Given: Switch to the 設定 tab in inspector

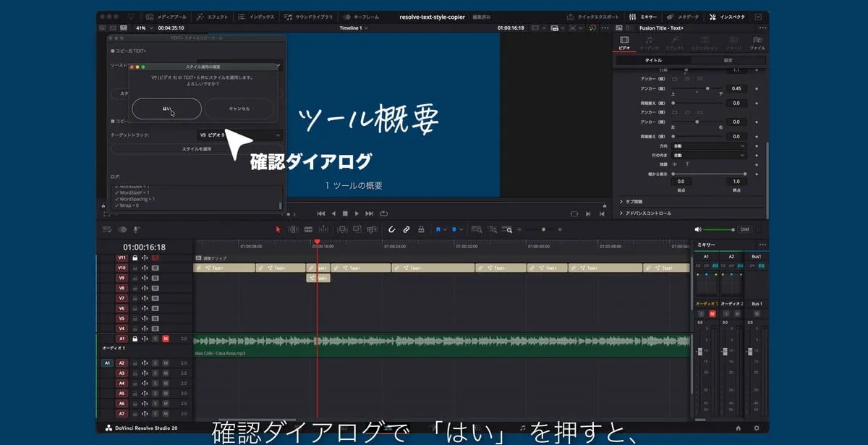Looking at the screenshot, I should point(728,60).
